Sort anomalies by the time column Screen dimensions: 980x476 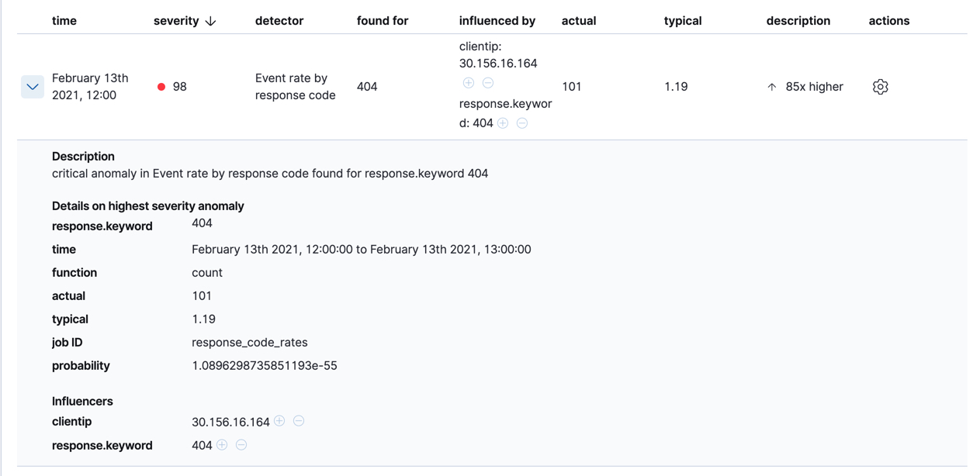pos(64,21)
